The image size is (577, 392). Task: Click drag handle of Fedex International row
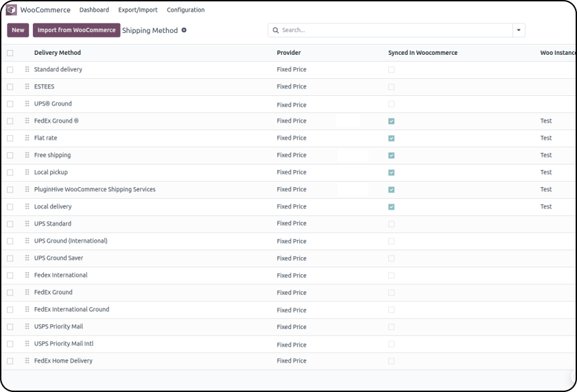[27, 275]
